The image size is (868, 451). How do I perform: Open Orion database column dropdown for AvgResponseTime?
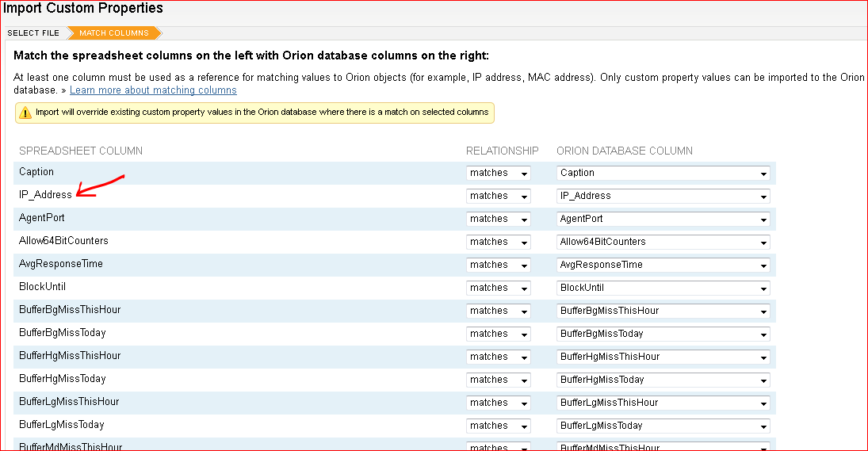pos(663,265)
